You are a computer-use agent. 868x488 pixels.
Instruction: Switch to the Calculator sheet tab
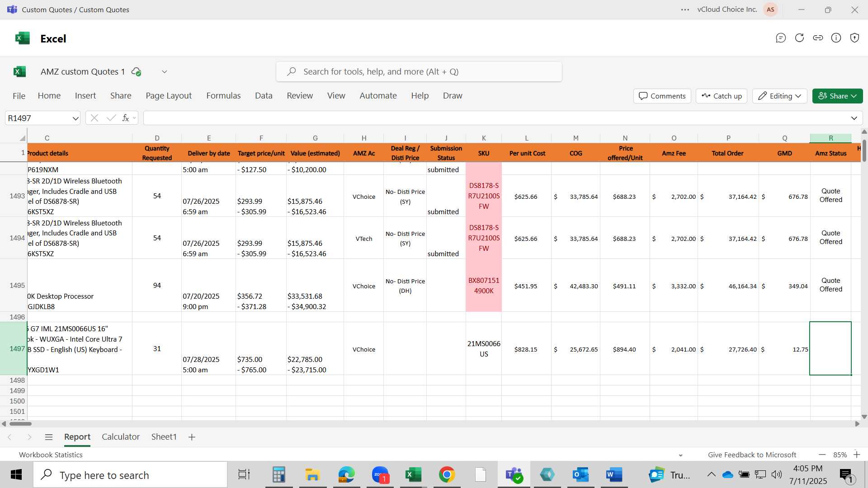point(121,437)
